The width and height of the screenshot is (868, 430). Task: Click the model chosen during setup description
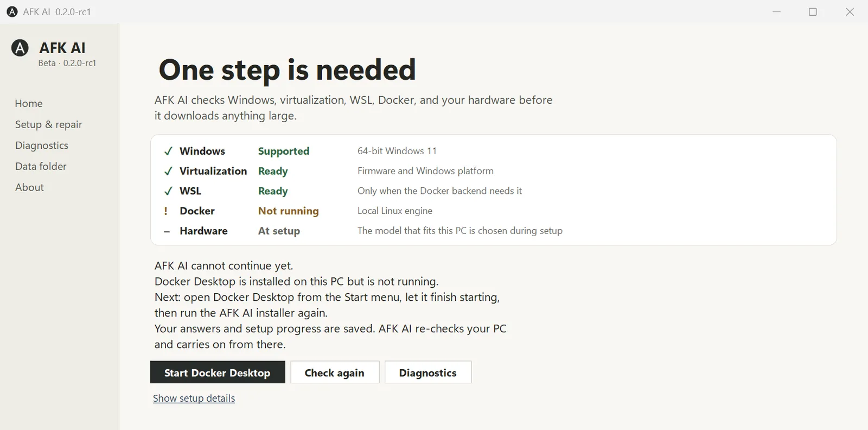tap(460, 231)
